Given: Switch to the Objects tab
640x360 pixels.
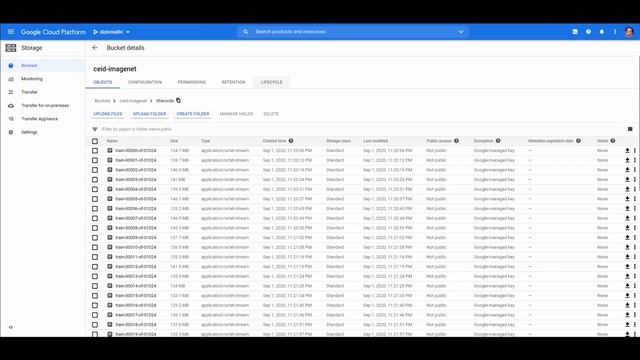Looking at the screenshot, I should [102, 82].
